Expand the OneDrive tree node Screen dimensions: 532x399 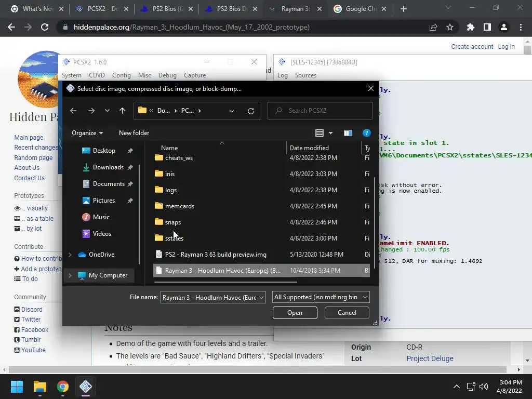pyautogui.click(x=70, y=255)
